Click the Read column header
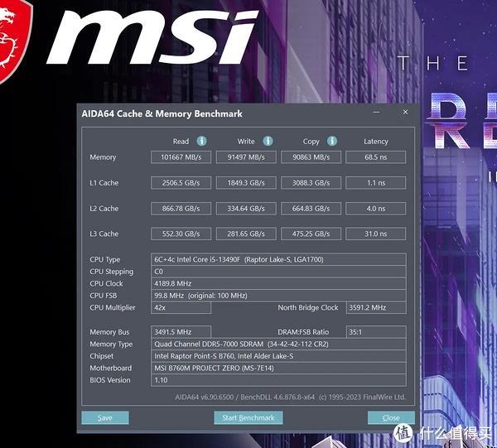This screenshot has width=497, height=448. (181, 142)
